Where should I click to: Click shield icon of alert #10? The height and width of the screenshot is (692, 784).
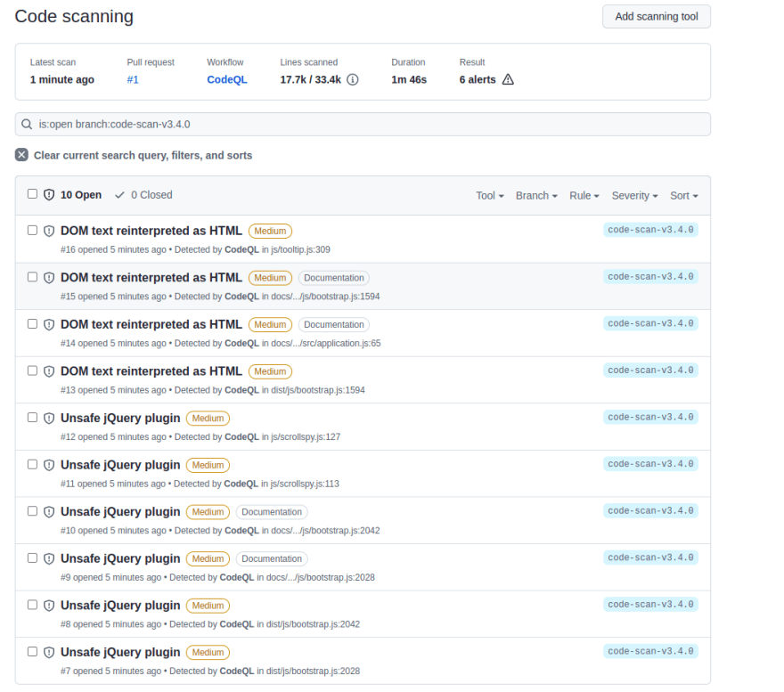coord(49,512)
